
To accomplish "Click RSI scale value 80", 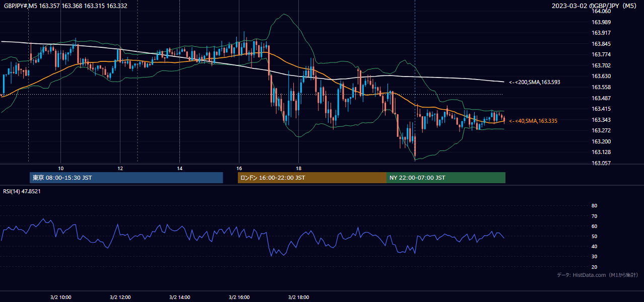I will (594, 206).
